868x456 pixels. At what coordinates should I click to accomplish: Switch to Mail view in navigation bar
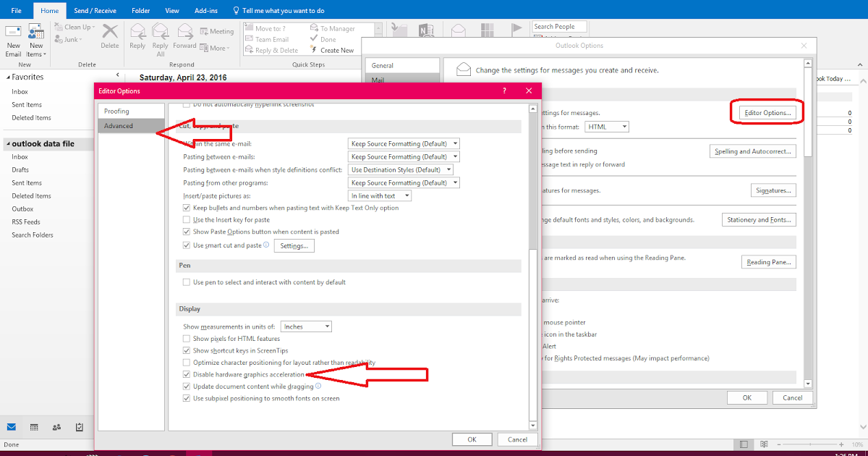(x=12, y=426)
